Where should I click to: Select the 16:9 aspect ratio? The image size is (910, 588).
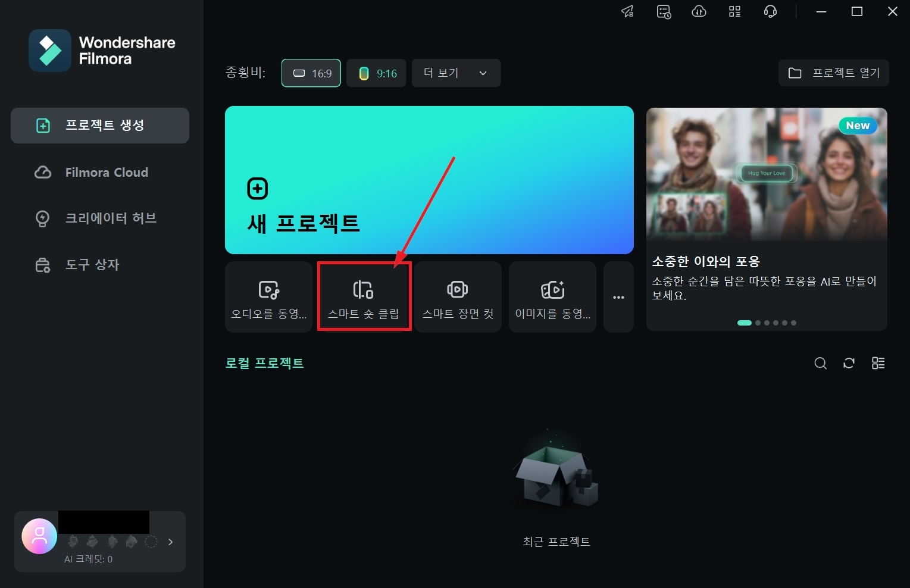(x=311, y=73)
